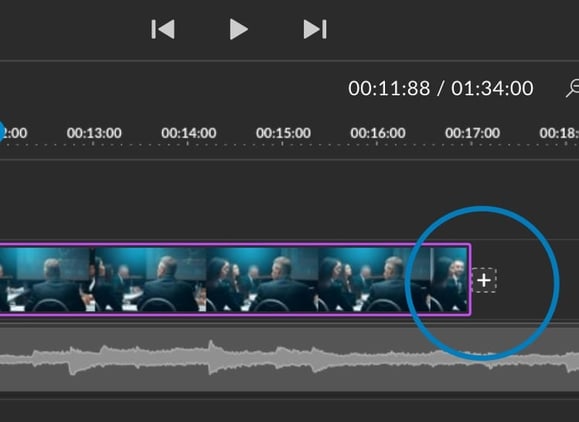Select the purple-outlined video clip

tap(235, 279)
